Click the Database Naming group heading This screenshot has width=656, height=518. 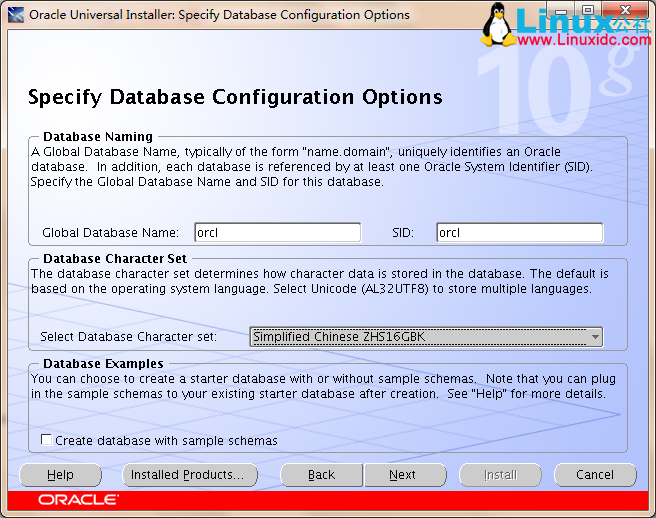point(98,137)
